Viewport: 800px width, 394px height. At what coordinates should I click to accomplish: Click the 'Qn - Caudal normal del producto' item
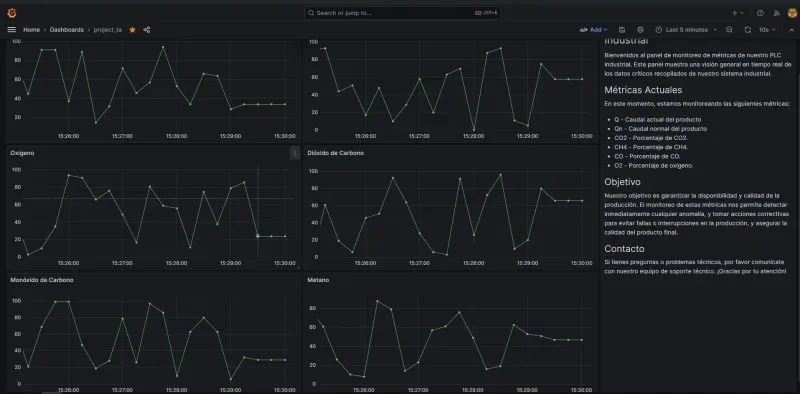[x=660, y=129]
